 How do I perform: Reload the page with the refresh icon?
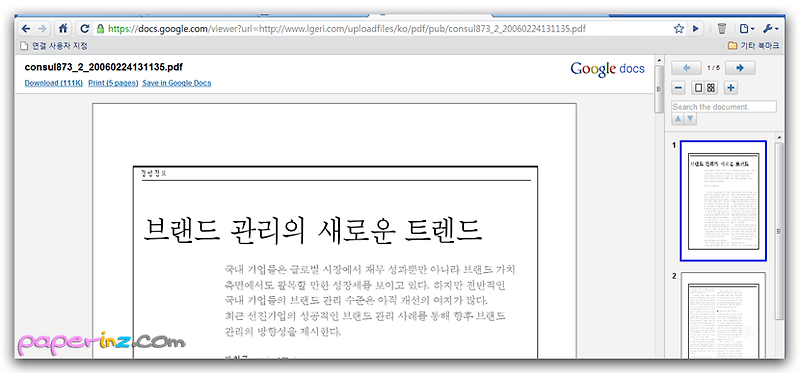pos(85,29)
